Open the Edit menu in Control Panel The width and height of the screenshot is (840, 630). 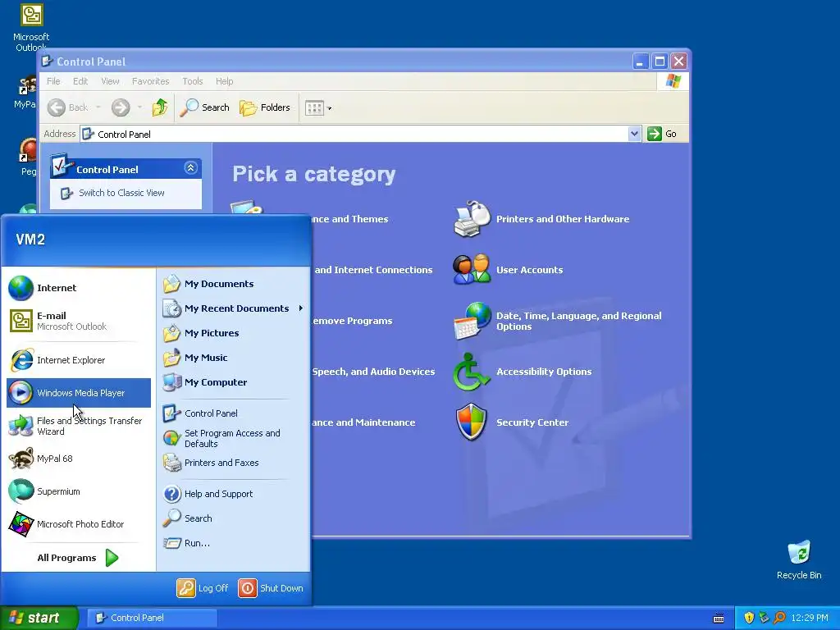click(x=80, y=81)
